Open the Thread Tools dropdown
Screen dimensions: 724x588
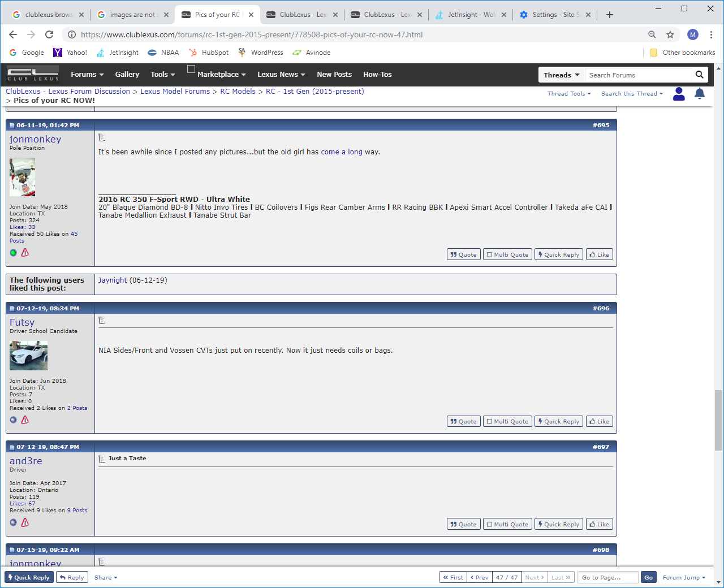[x=569, y=94]
